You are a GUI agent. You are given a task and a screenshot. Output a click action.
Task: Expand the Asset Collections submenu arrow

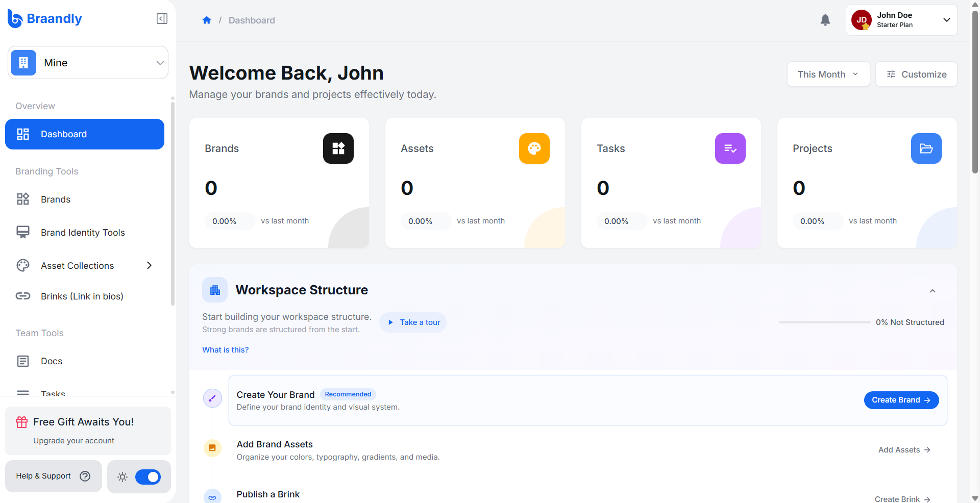pyautogui.click(x=150, y=265)
